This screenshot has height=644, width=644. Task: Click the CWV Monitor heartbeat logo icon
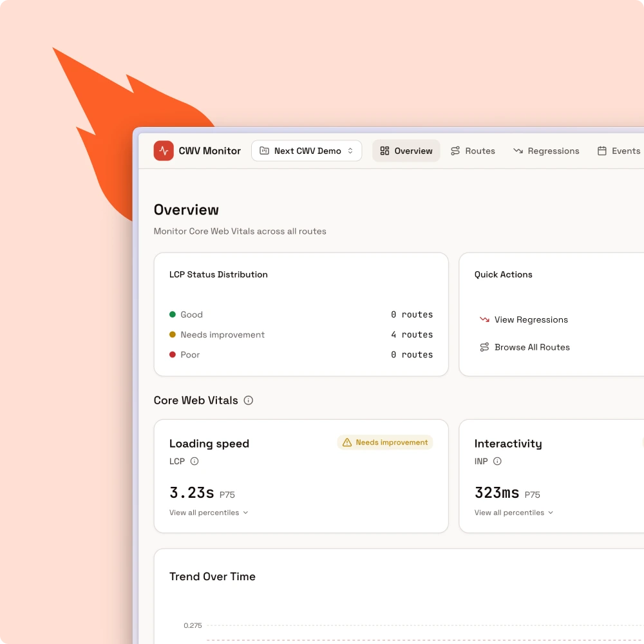click(x=164, y=151)
